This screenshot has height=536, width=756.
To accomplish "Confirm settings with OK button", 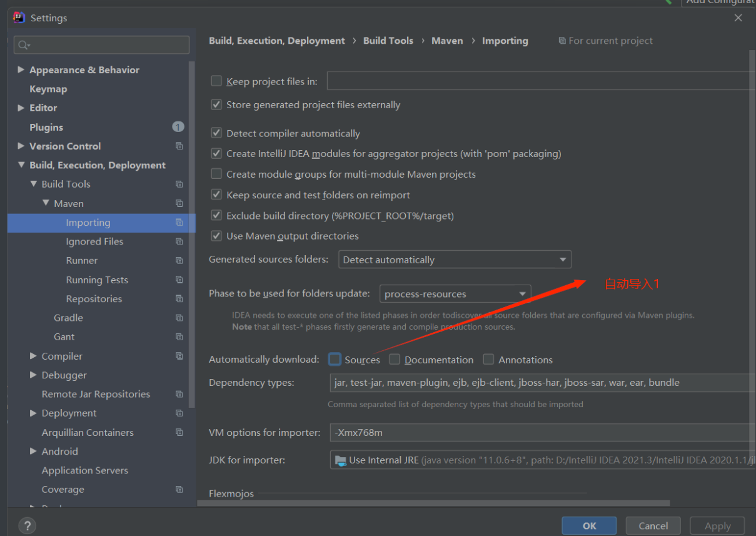I will tap(589, 526).
